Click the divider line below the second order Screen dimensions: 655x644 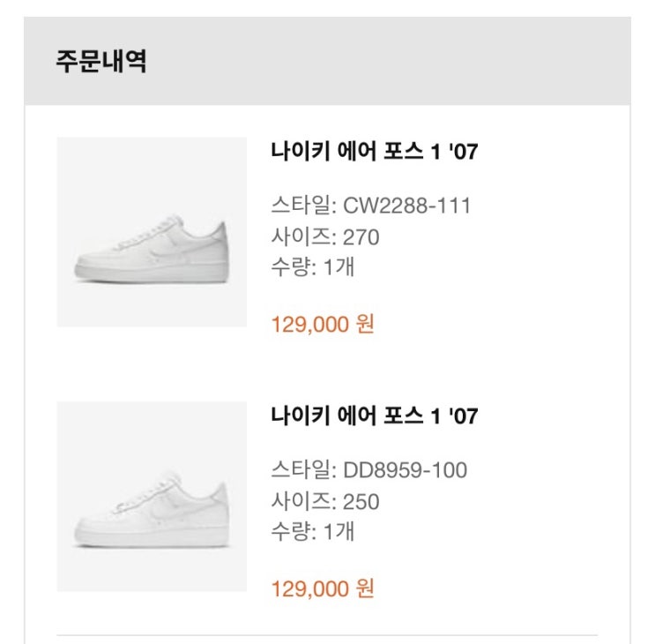pos(327,634)
